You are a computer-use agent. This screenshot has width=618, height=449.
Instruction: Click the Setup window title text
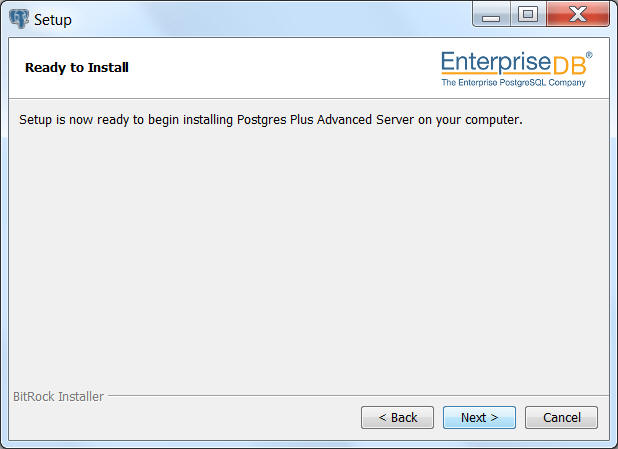53,20
